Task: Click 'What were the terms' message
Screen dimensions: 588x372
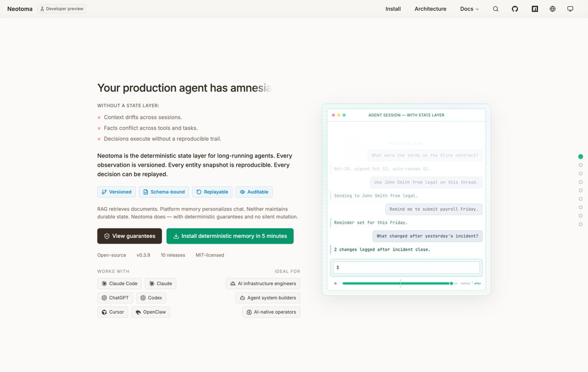Action: (425, 156)
